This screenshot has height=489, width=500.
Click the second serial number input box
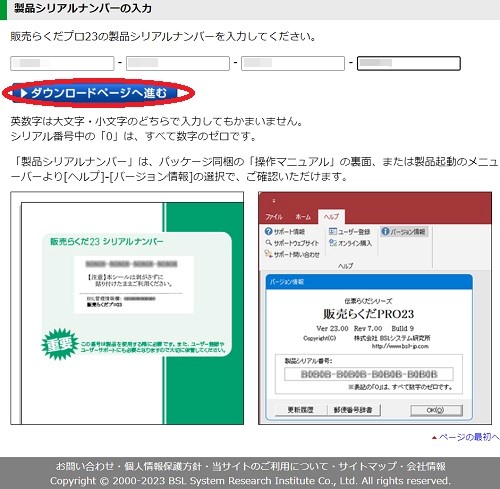178,63
